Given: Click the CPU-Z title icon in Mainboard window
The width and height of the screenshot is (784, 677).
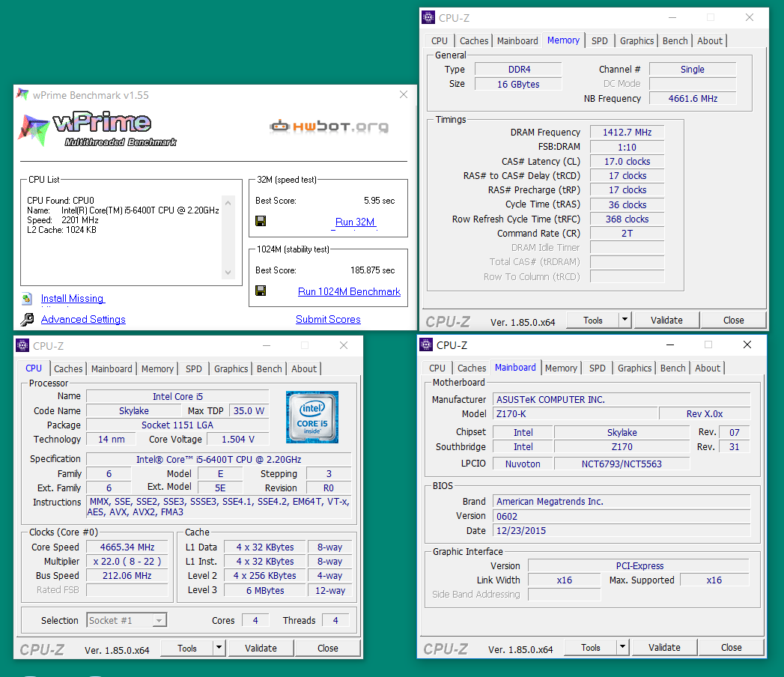Looking at the screenshot, I should [x=426, y=344].
